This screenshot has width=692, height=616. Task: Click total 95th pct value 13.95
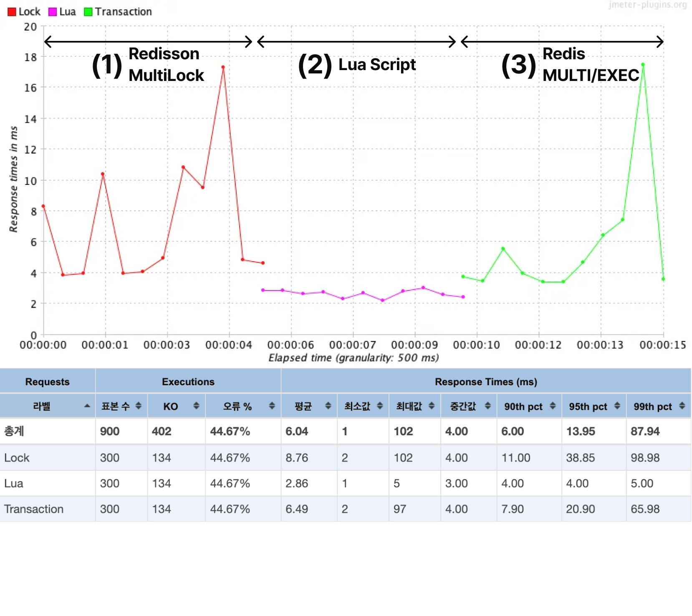coord(581,432)
